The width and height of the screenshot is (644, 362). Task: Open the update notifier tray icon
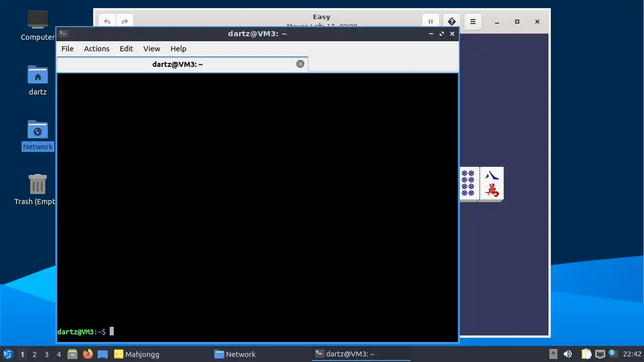pyautogui.click(x=612, y=353)
